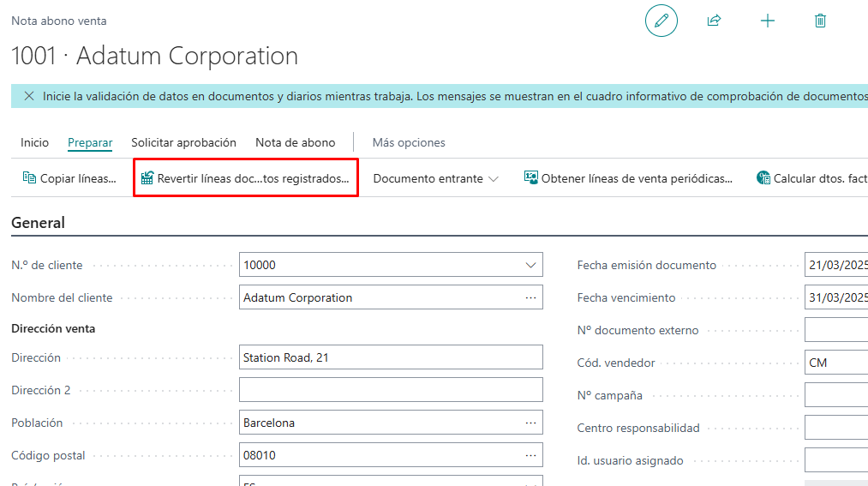This screenshot has height=486, width=868.
Task: Click the trash delete icon
Action: tap(820, 21)
